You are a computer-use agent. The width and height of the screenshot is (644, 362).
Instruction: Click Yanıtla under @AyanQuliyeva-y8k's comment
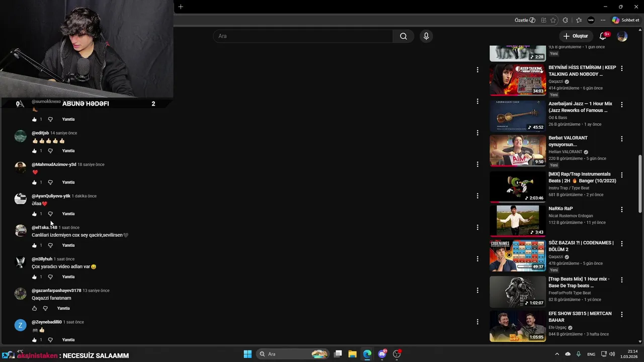click(68, 214)
